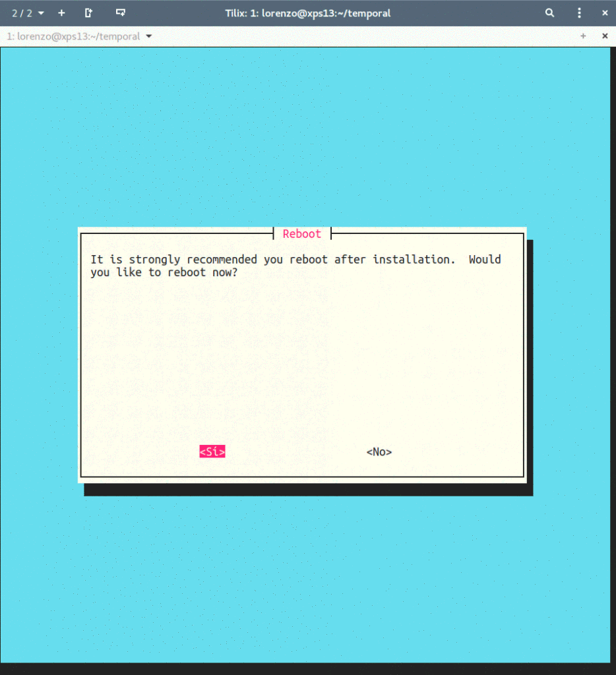Open the terminal title dropdown arrow
This screenshot has height=675, width=616.
149,37
